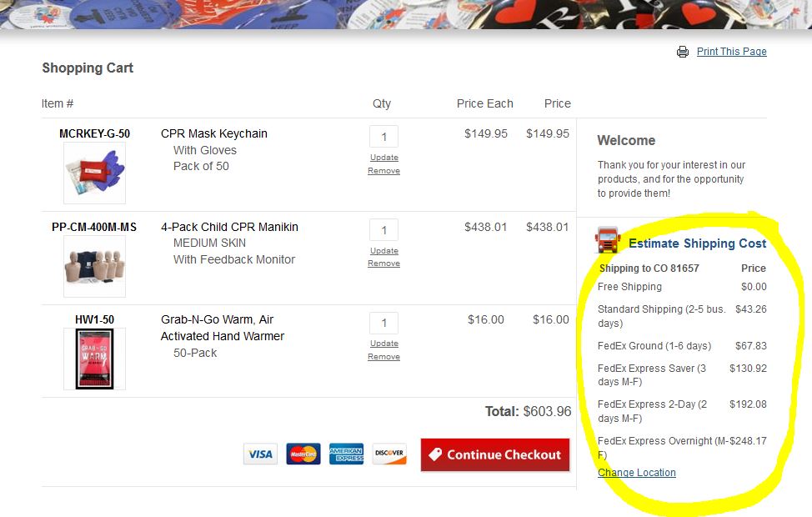Click the quantity field for CPR Mask Keychain
Screen dimensions: 812x517
(383, 137)
